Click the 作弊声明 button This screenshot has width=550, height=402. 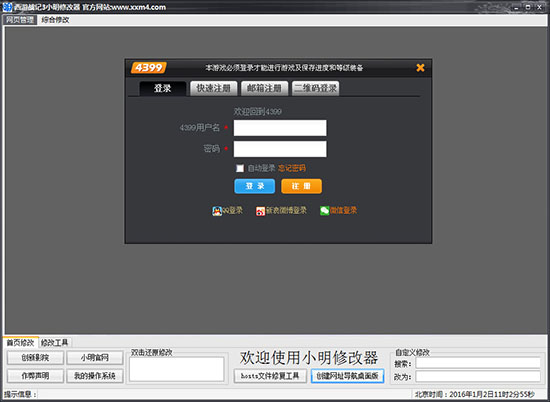35,376
